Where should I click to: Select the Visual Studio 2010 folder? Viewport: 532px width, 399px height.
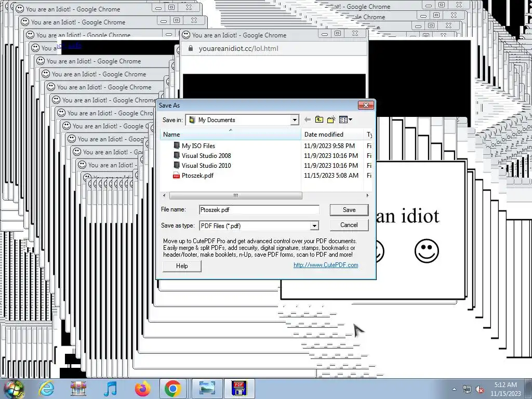[206, 165]
